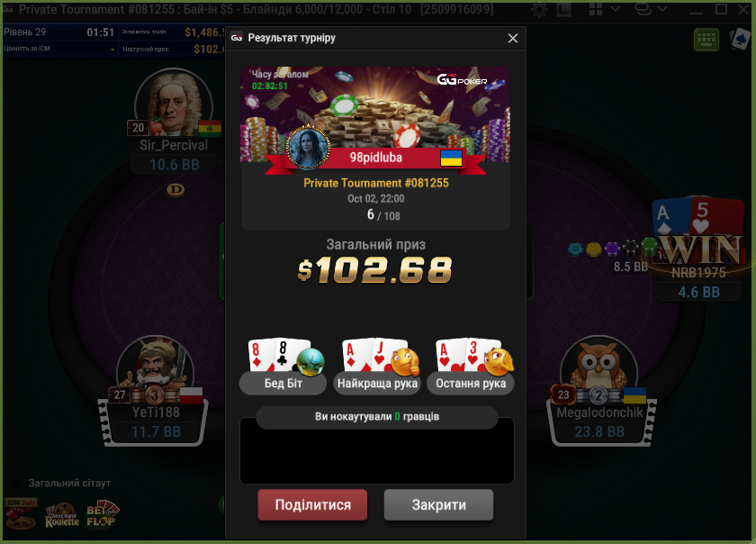This screenshot has width=756, height=544.
Task: Click the 98pidluba player avatar
Action: click(x=308, y=148)
